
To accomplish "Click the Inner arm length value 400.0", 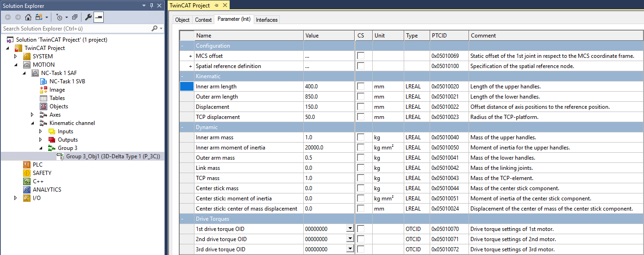I will pyautogui.click(x=329, y=87).
